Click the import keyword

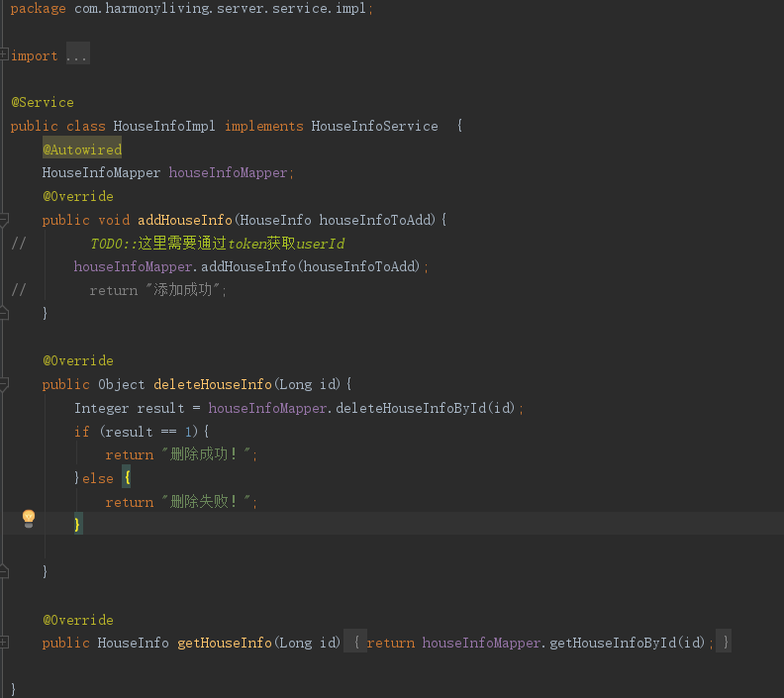(34, 55)
